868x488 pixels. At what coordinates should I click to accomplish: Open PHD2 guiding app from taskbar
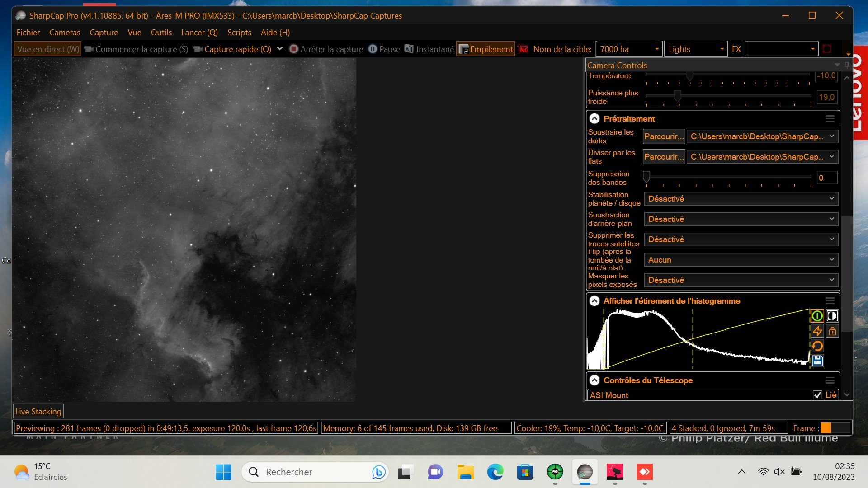(555, 472)
